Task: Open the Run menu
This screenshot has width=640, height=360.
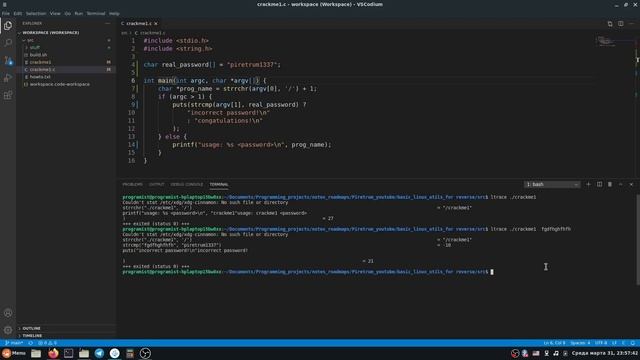Action: click(x=79, y=13)
